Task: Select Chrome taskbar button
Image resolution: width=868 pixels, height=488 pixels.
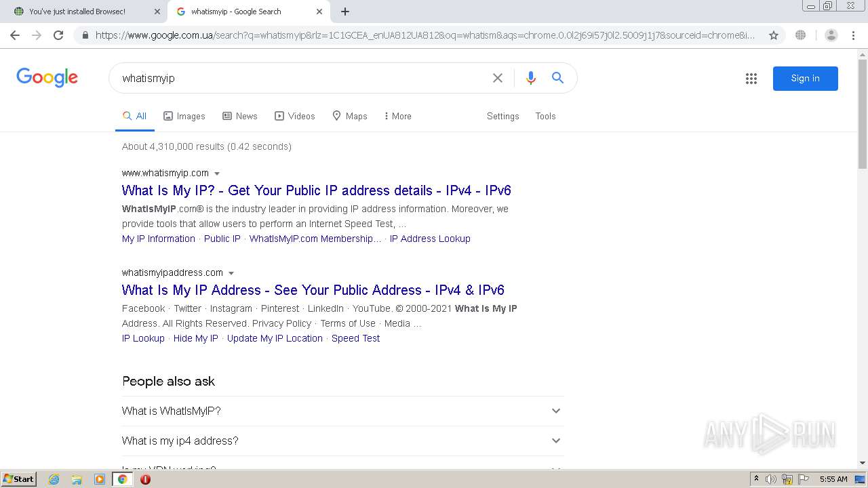Action: pos(123,479)
